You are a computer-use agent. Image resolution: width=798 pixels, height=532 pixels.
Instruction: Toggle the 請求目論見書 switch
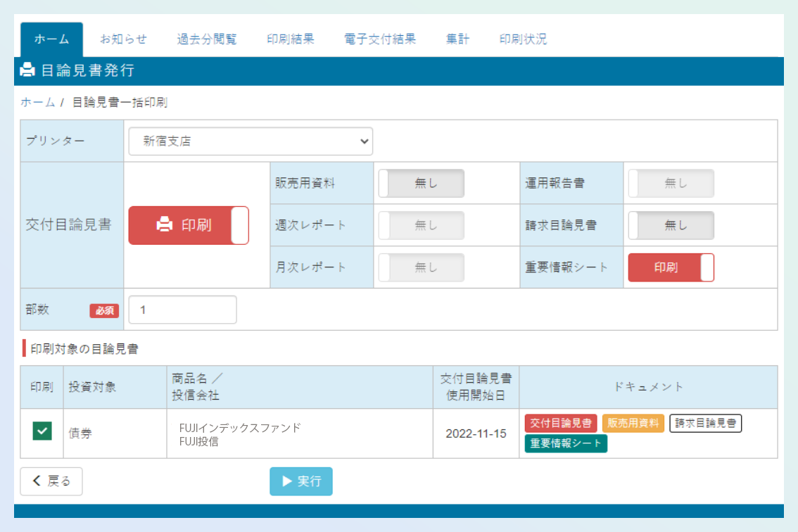671,225
